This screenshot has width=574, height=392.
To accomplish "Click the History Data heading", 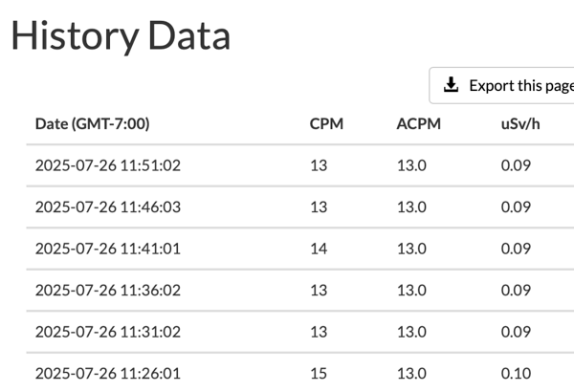I will pos(121,35).
